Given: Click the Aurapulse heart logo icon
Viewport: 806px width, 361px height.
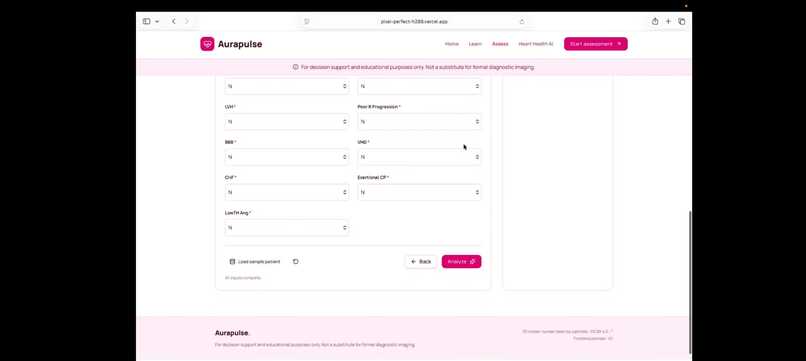Looking at the screenshot, I should click(x=207, y=44).
